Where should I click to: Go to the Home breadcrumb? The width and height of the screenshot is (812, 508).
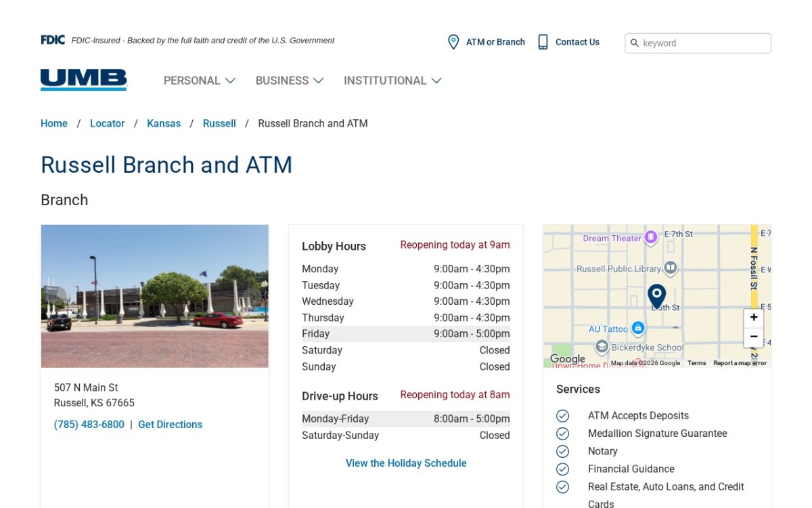[x=54, y=123]
